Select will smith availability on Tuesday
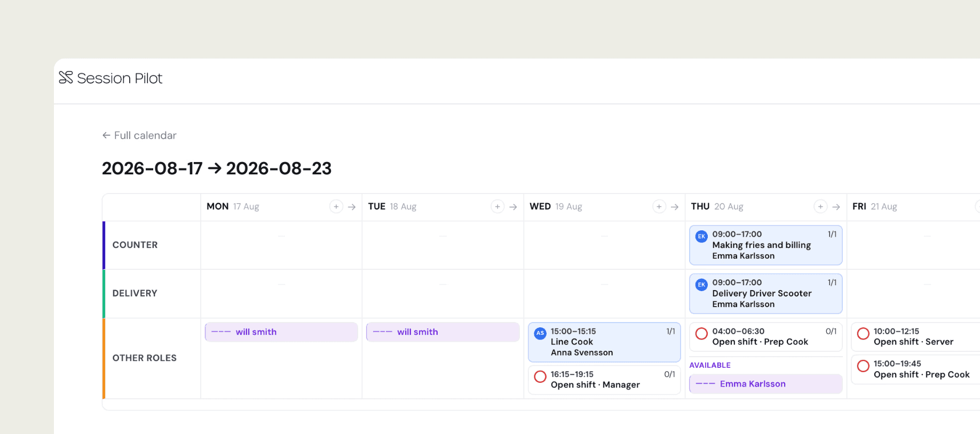Screen dimensions: 980x434 coord(443,332)
